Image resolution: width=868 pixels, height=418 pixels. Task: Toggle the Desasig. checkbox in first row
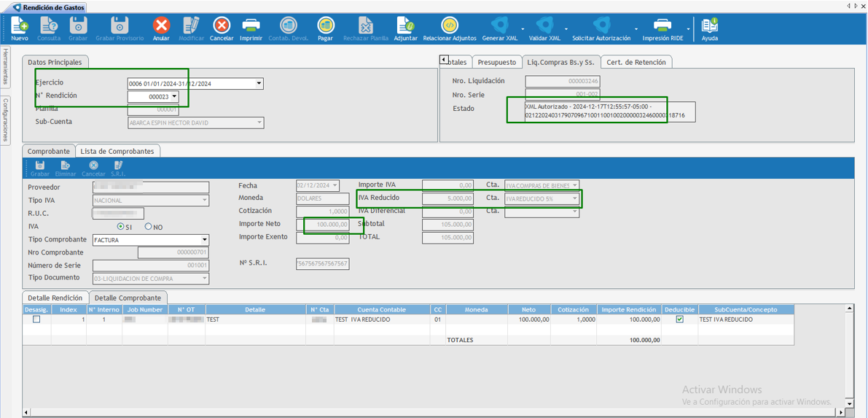point(36,320)
